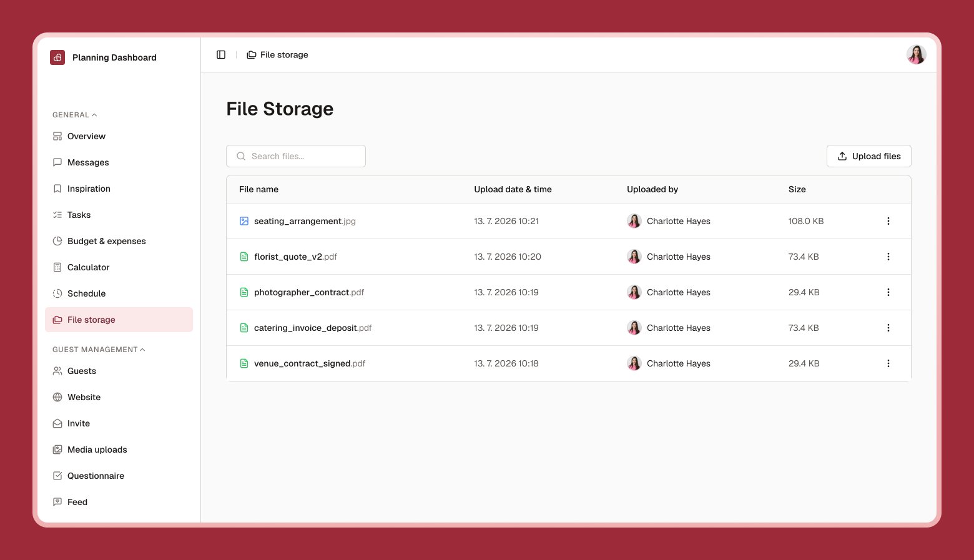This screenshot has width=974, height=560.
Task: Open Budget & expenses page
Action: [119, 241]
